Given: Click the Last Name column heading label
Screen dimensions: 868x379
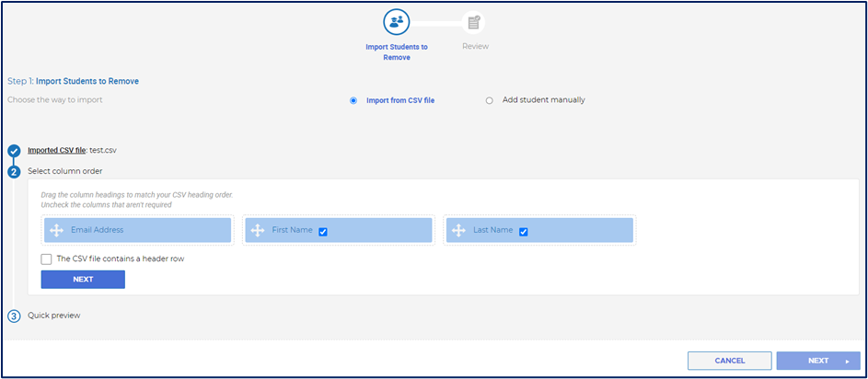Looking at the screenshot, I should tap(493, 230).
